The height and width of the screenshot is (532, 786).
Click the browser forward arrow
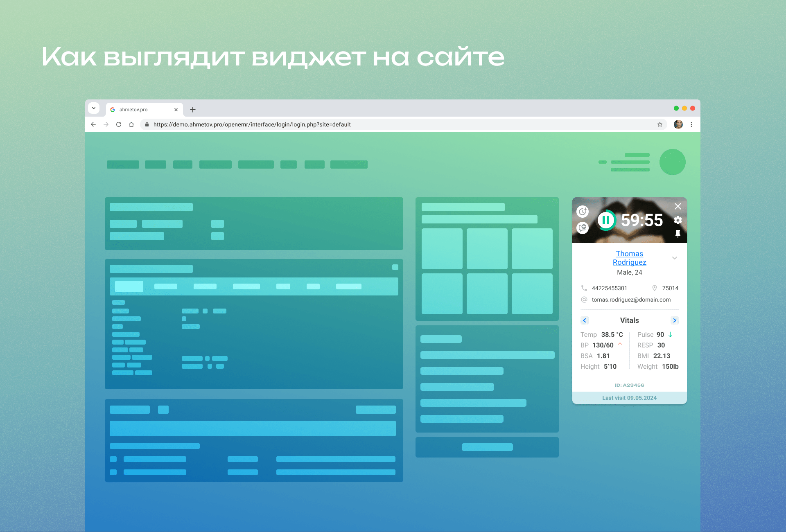[106, 124]
